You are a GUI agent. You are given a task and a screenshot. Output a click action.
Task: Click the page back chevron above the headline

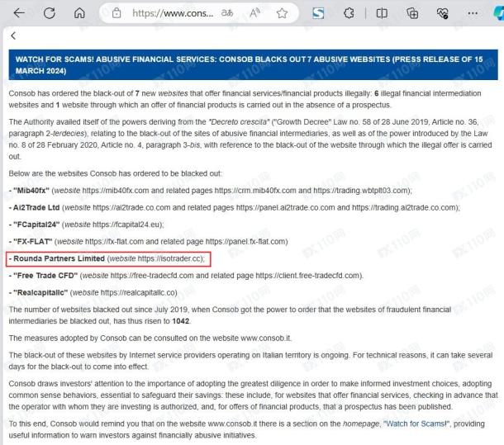(13, 36)
